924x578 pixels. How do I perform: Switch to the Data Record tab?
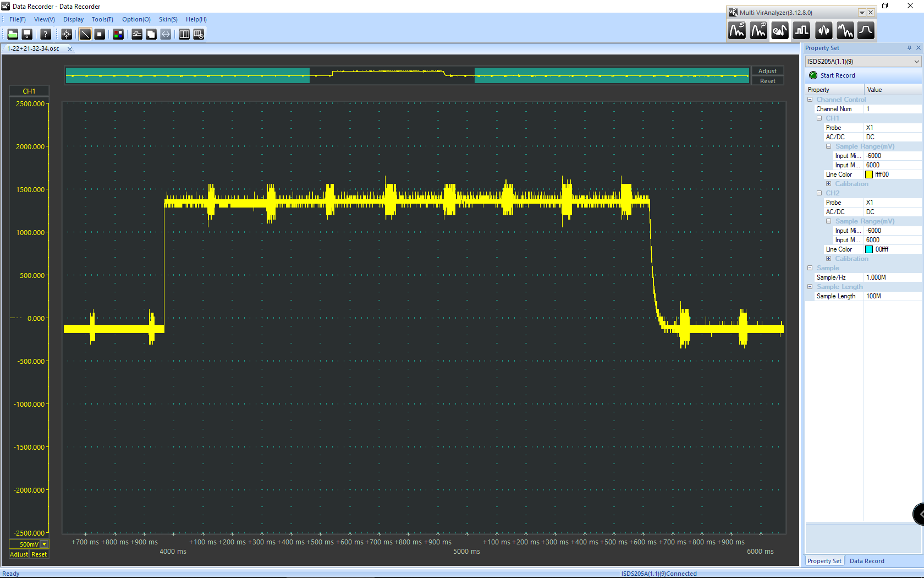click(x=867, y=561)
